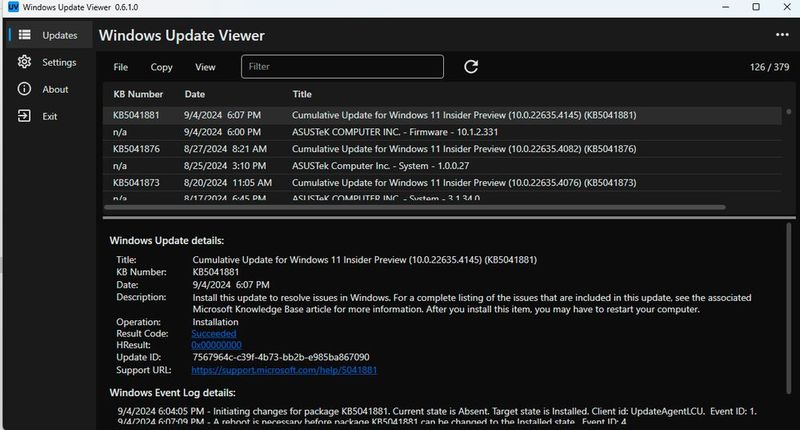Viewport: 800px width, 430px height.
Task: Sort by the Title column header
Action: [x=302, y=94]
